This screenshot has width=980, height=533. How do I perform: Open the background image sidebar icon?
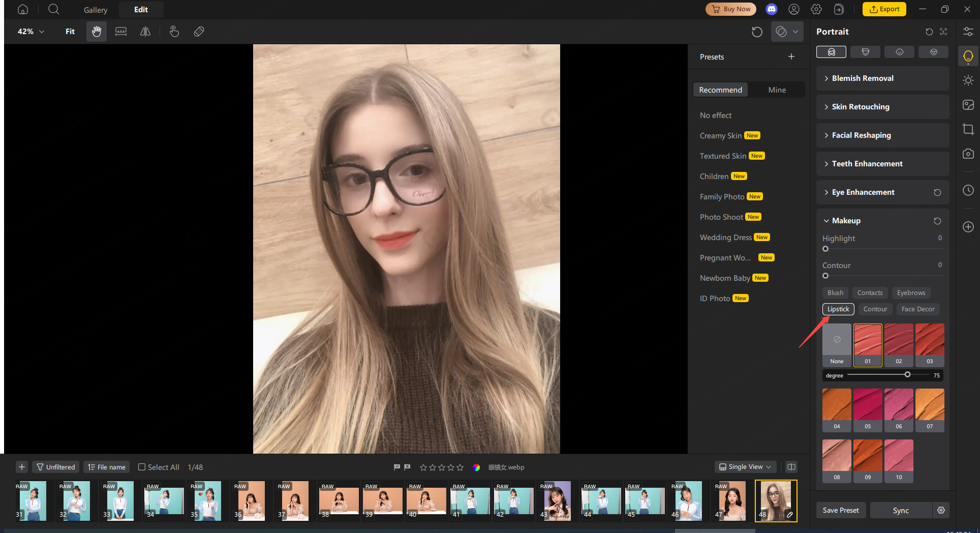point(968,105)
